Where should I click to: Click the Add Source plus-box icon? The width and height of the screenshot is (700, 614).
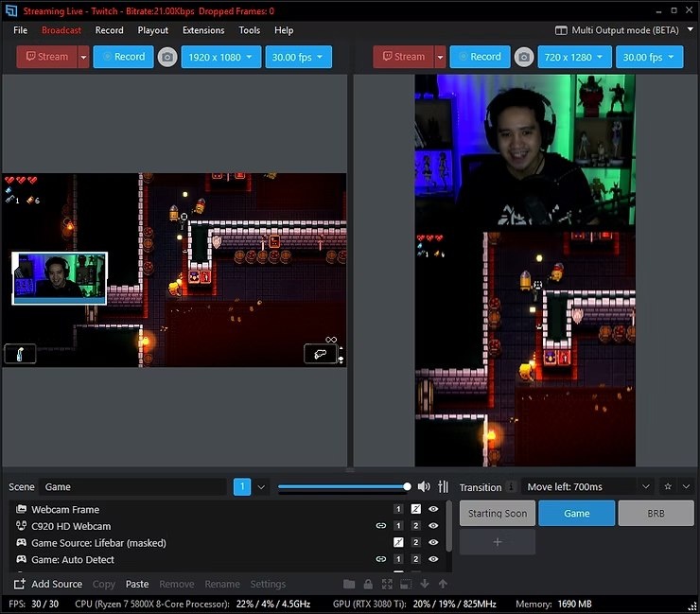pos(19,584)
